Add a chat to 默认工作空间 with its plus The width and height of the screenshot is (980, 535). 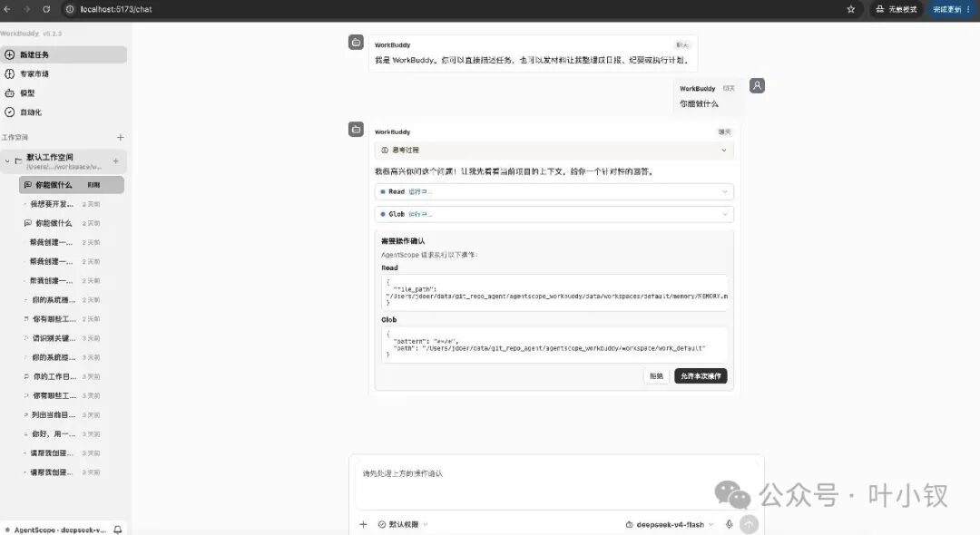pyautogui.click(x=115, y=161)
